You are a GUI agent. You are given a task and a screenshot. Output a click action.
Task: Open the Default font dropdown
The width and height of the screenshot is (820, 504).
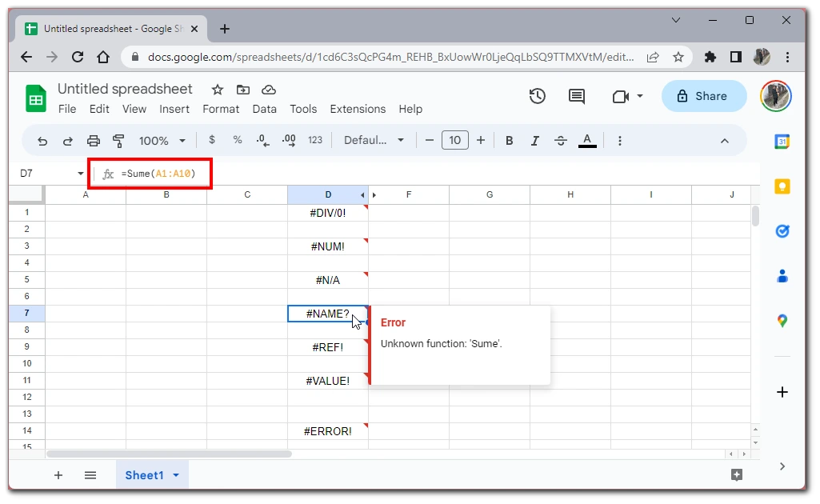(374, 141)
